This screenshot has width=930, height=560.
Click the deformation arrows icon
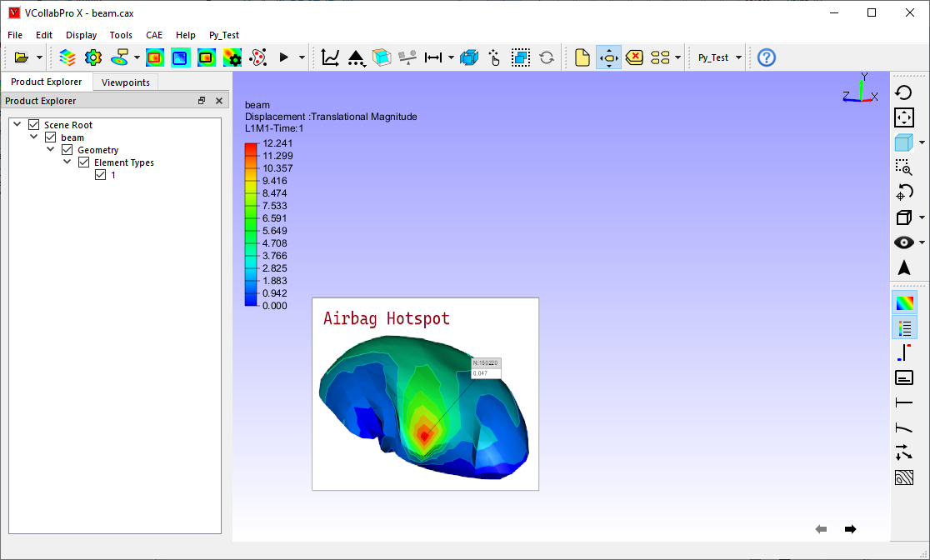point(904,452)
